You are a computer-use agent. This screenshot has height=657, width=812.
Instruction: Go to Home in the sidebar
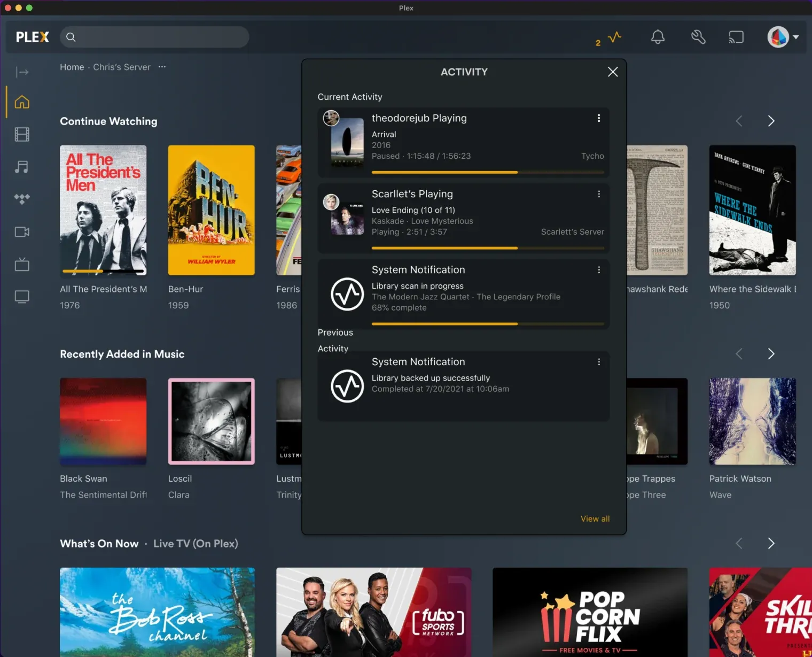[22, 102]
